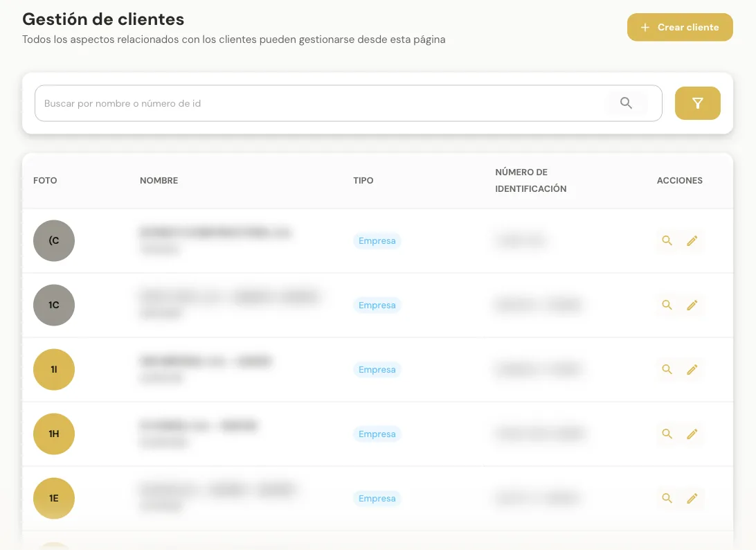Click Empresa badge in the 1I row
Screen dimensions: 756x550
pyautogui.click(x=377, y=370)
